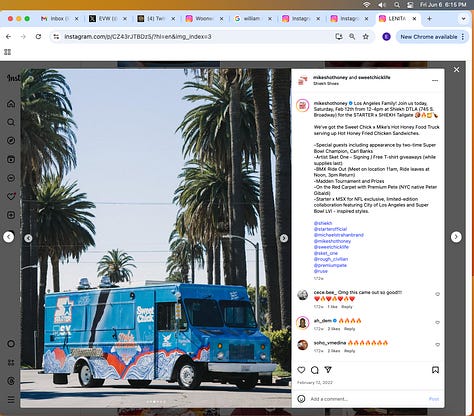Open the Chrome apps grid shortcut
474x416 pixels.
pyautogui.click(x=7, y=52)
